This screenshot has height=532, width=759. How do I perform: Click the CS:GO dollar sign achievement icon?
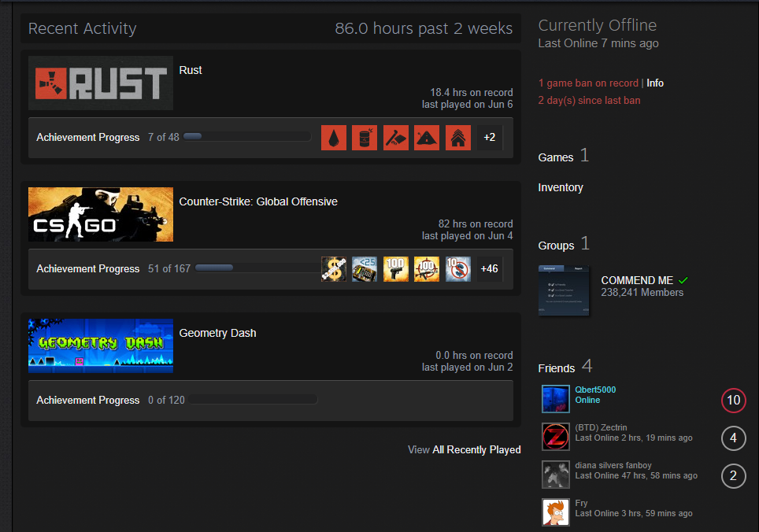pos(334,269)
